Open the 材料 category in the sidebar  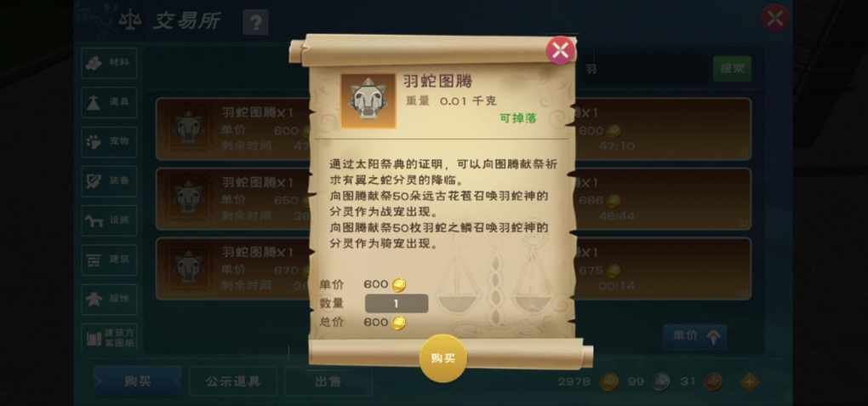pyautogui.click(x=110, y=63)
